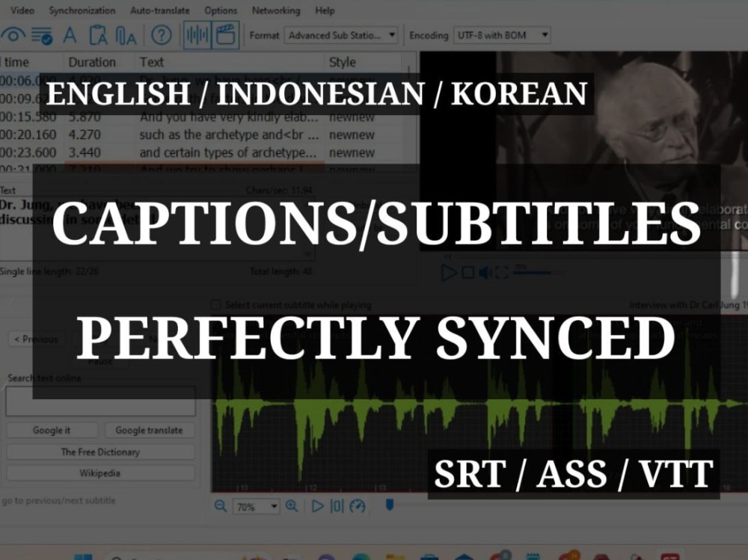
Task: Toggle the waveform display toolbar button
Action: (197, 35)
